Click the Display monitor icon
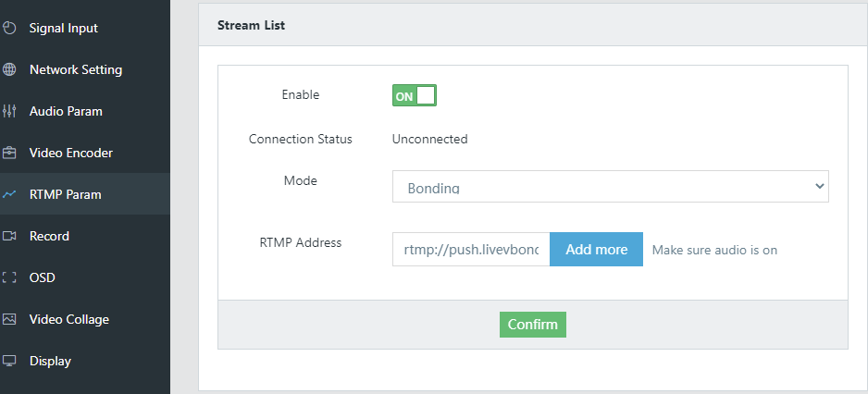 10,361
